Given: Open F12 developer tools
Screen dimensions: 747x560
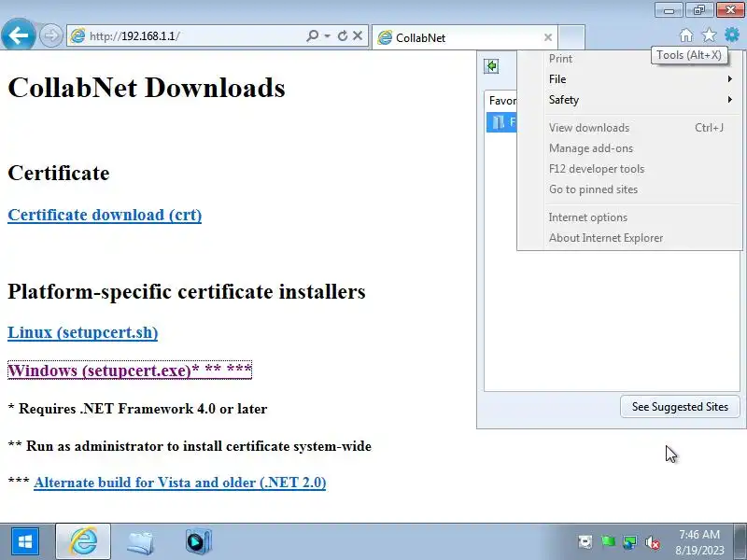Looking at the screenshot, I should 629,169.
